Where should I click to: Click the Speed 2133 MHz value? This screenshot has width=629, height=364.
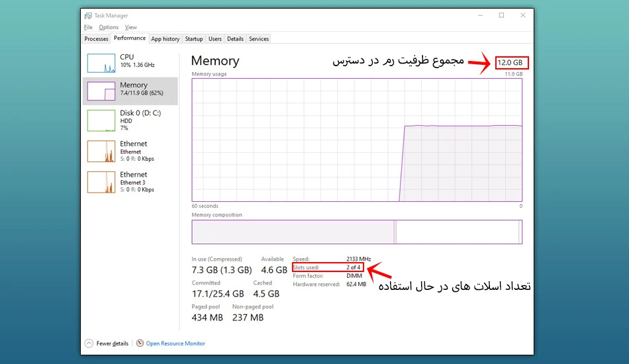(359, 259)
